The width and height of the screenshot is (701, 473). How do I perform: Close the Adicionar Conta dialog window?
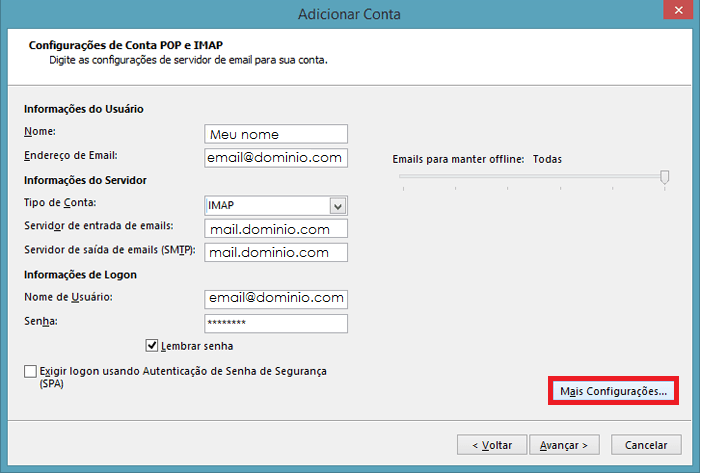[x=677, y=12]
